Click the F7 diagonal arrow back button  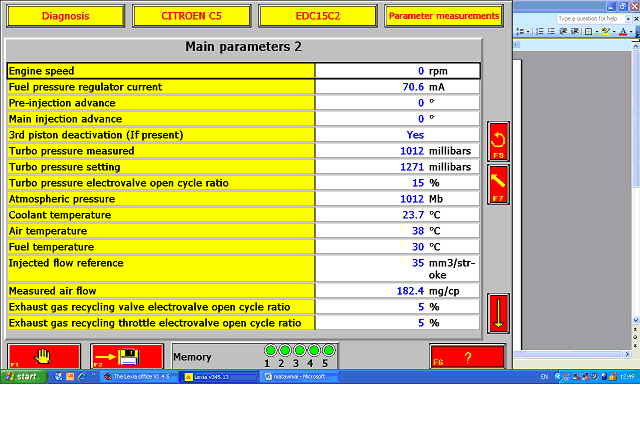coord(498,185)
